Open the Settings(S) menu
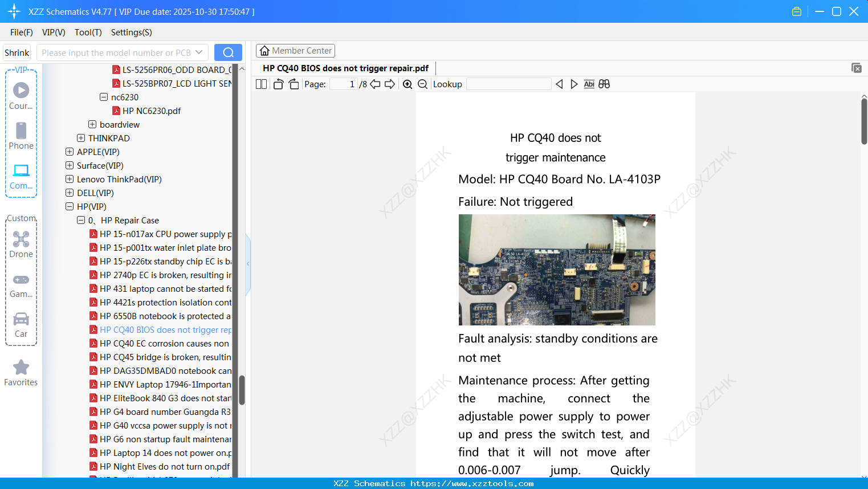 pos(132,32)
